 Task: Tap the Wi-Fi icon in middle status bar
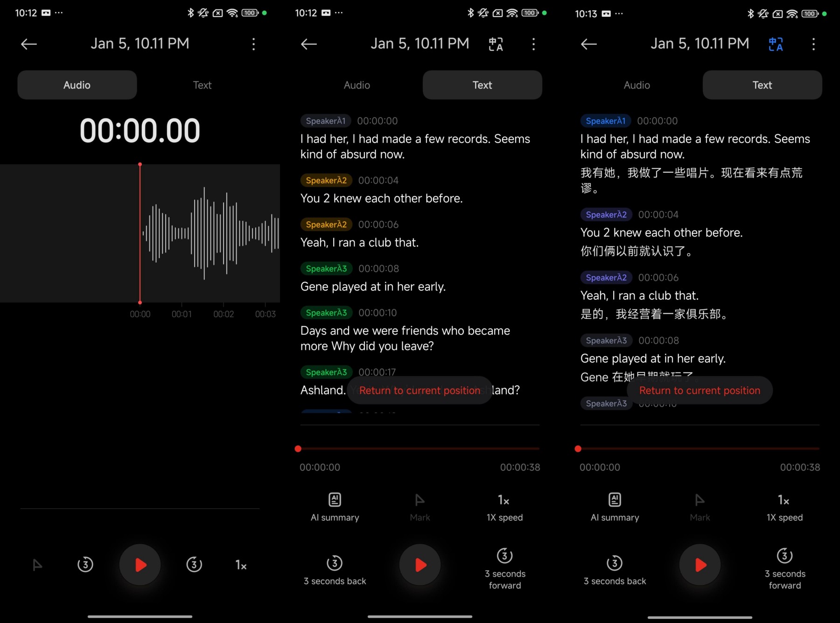pos(512,13)
